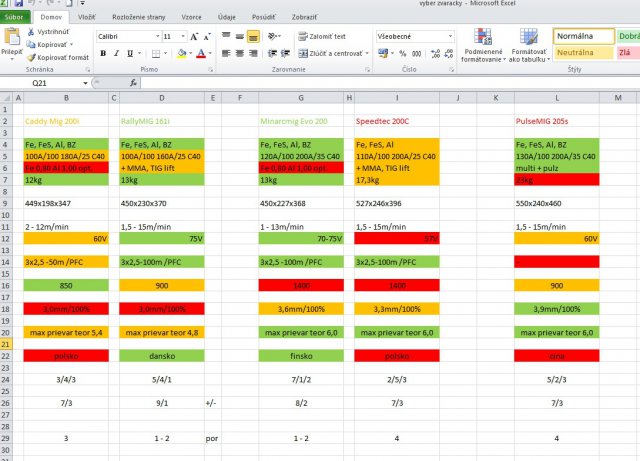The width and height of the screenshot is (640, 461).
Task: Align cell content to top
Action: pos(226,36)
